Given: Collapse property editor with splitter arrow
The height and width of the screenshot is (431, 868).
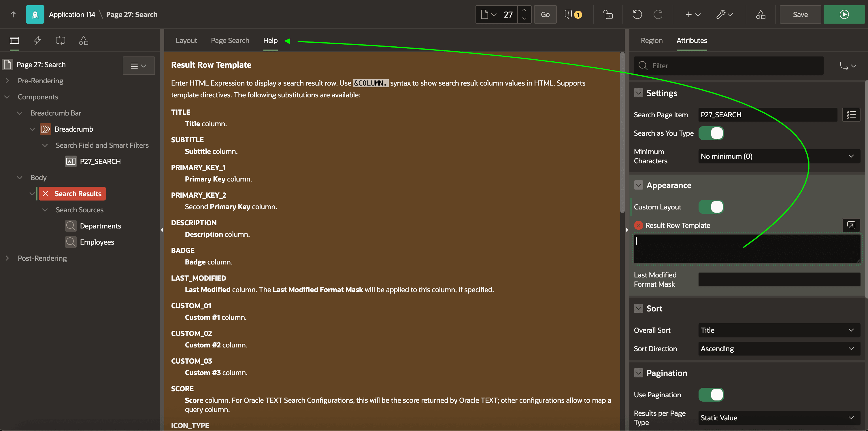Looking at the screenshot, I should (627, 230).
